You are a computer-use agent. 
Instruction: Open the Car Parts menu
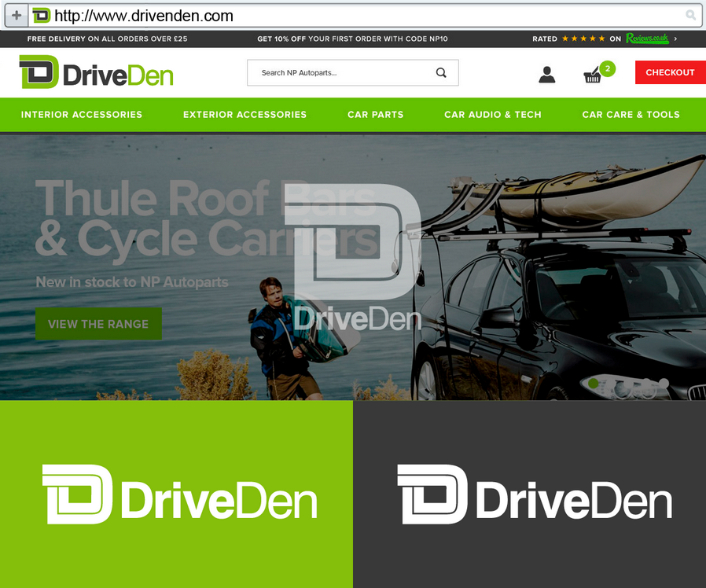point(376,115)
